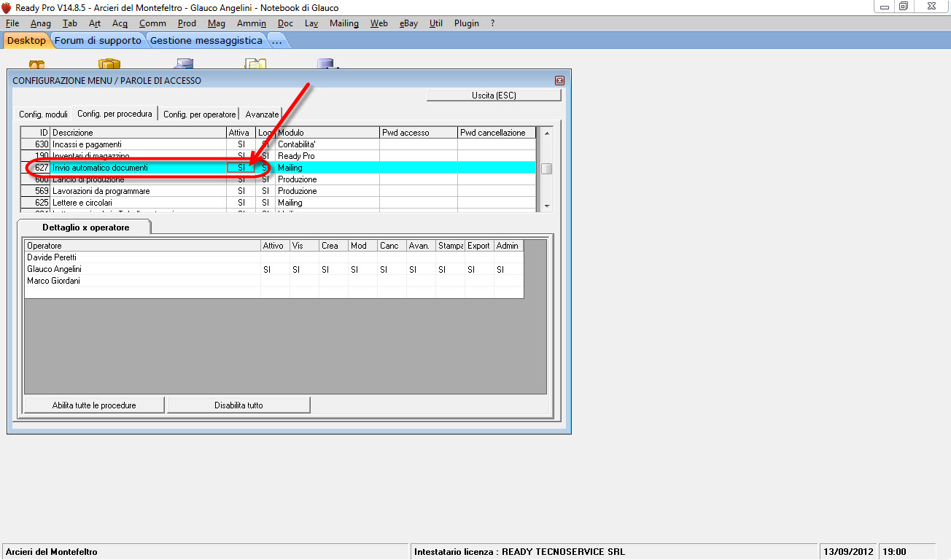951x560 pixels.
Task: Open the eBay menu
Action: pos(408,23)
